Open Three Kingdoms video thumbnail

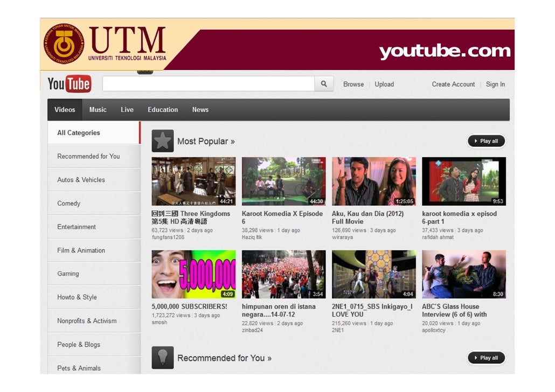click(x=193, y=181)
